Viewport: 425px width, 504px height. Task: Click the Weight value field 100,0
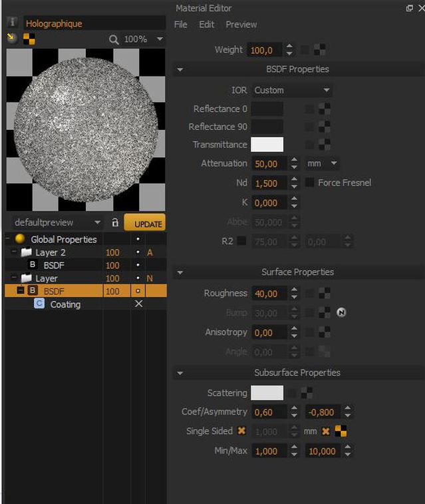click(265, 50)
